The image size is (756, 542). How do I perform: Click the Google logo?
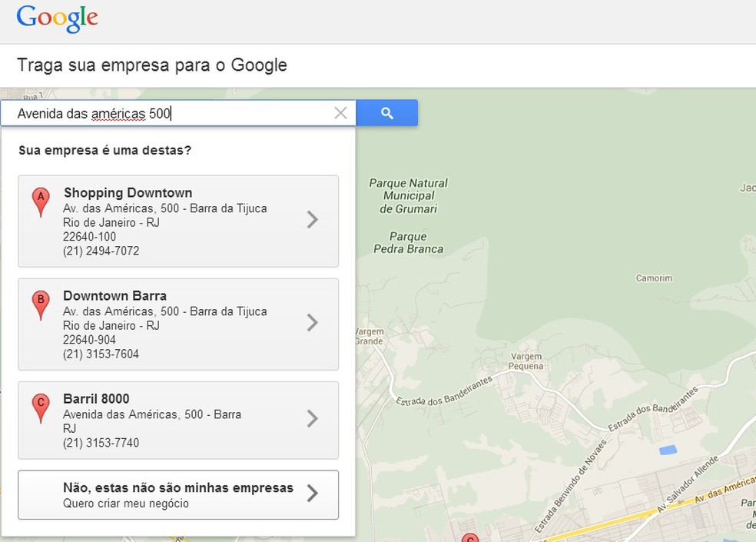coord(57,18)
